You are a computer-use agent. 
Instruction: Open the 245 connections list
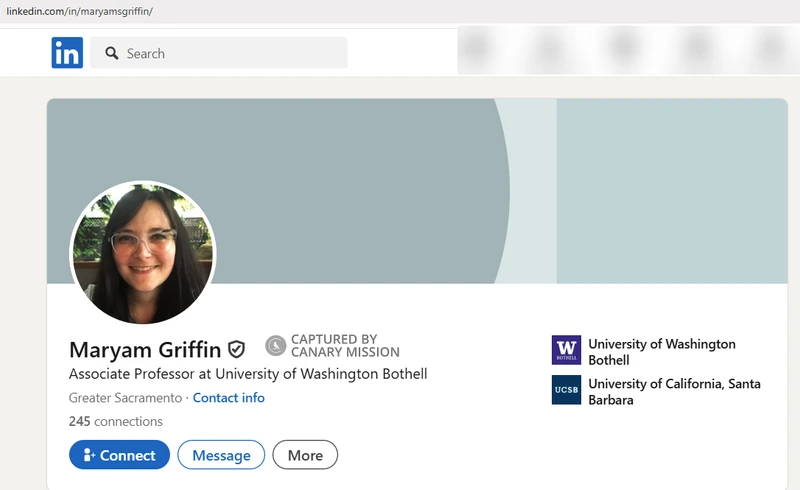(x=116, y=421)
